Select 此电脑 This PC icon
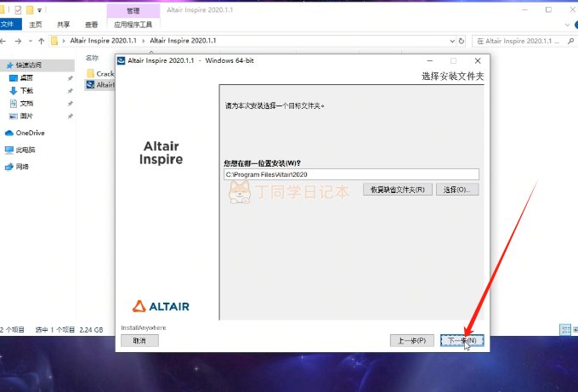The image size is (578, 392). [9, 150]
